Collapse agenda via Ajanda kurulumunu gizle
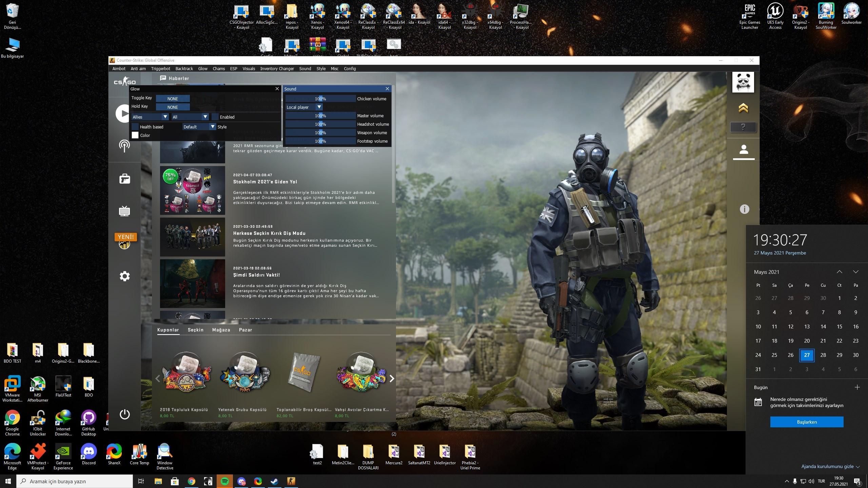This screenshot has height=488, width=868. tap(830, 467)
